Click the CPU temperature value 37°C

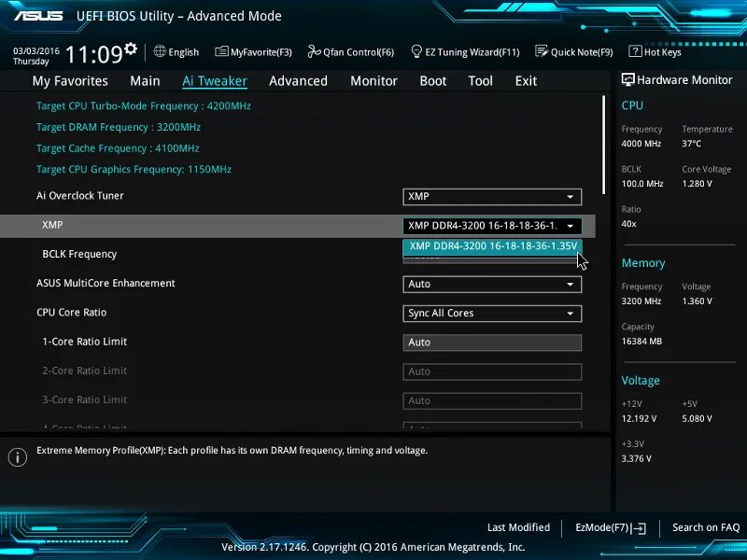click(x=691, y=144)
